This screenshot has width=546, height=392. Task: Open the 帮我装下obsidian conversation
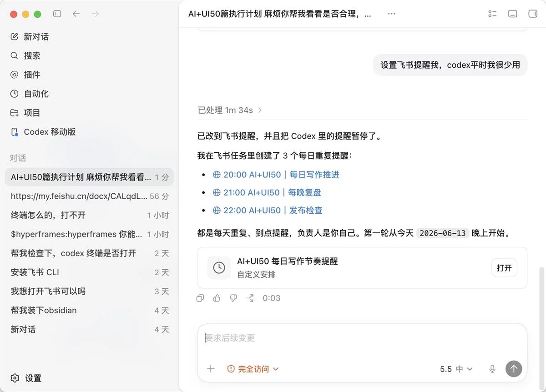pos(89,311)
